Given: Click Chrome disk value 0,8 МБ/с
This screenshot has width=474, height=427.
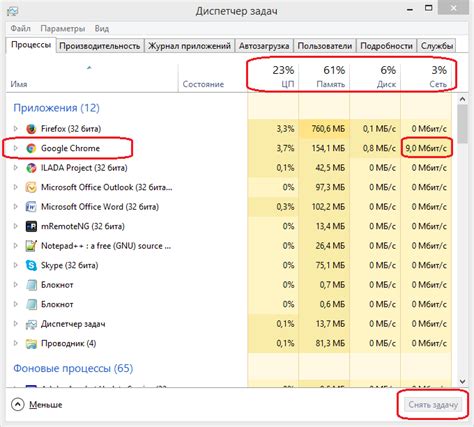Looking at the screenshot, I should tap(379, 148).
